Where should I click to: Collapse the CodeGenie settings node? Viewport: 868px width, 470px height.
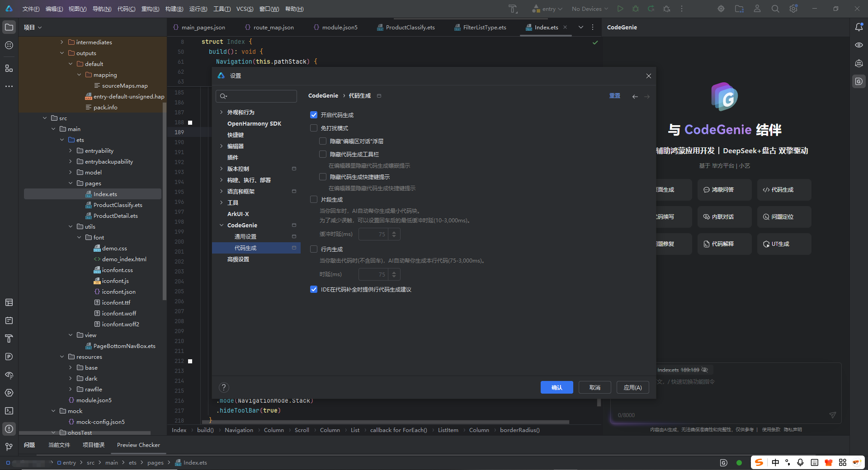tap(221, 225)
